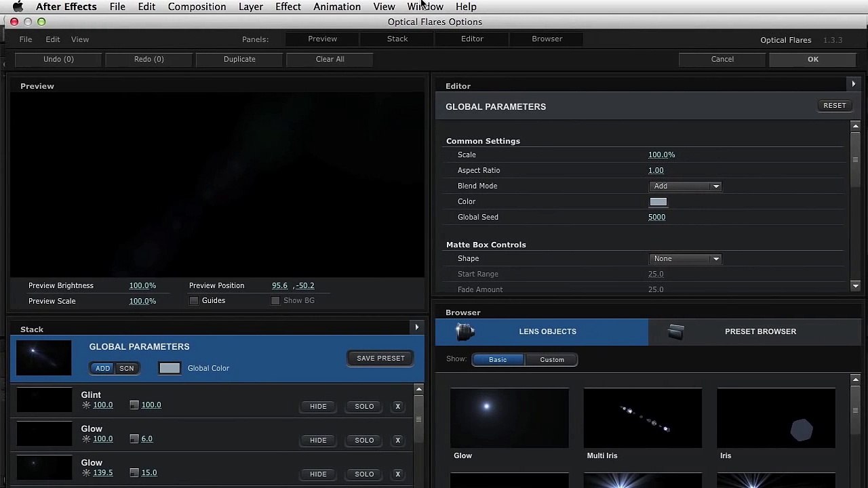Click scale square icon for Glow 6.0 row
Screen dimensions: 868x488
134,439
